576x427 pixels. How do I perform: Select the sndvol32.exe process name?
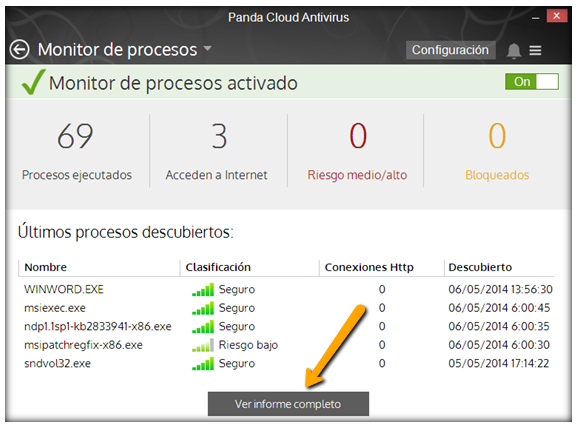[57, 363]
